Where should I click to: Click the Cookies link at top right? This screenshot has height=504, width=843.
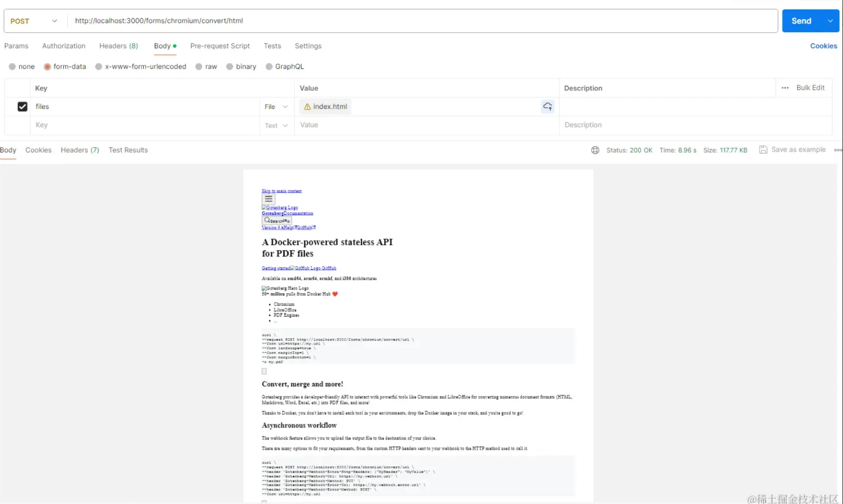coord(823,46)
